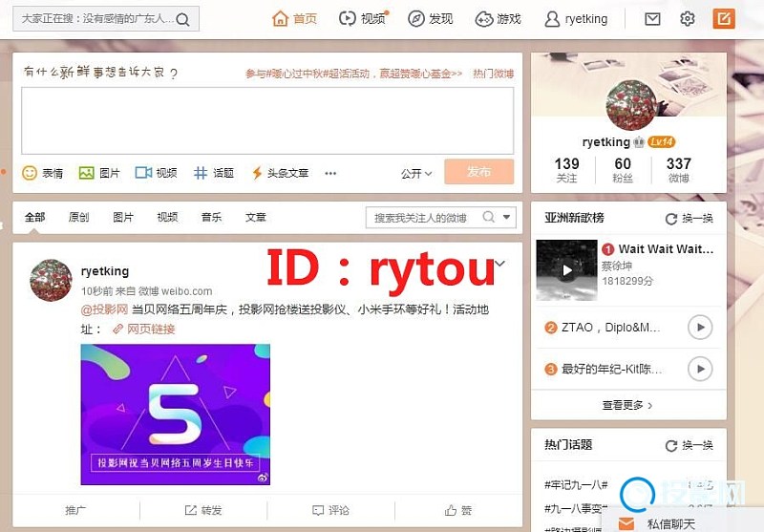Screen dimensions: 764x532
Task: Open ryetking profile from top bar
Action: pos(576,19)
